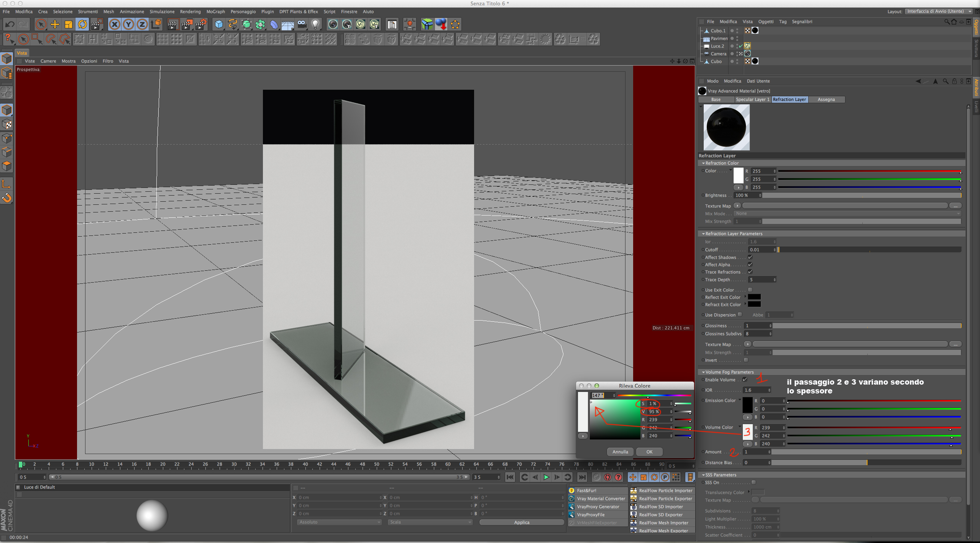The image size is (980, 543).
Task: Disable the Enable Volume checkbox
Action: 745,380
